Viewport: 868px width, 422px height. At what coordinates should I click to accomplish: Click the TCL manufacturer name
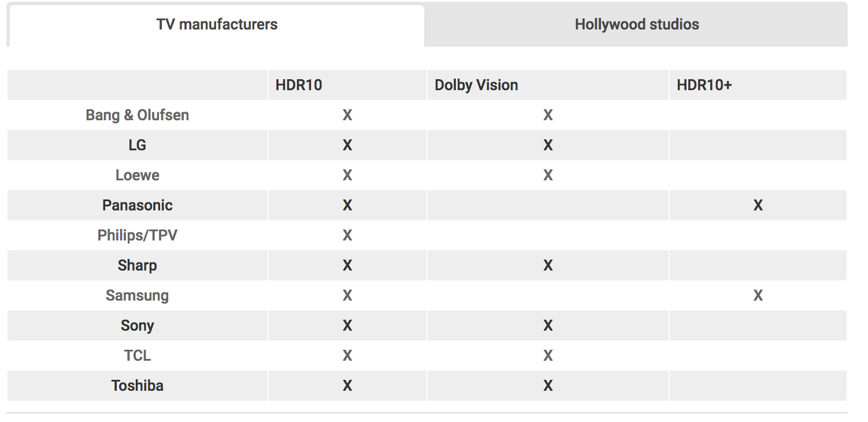click(138, 356)
